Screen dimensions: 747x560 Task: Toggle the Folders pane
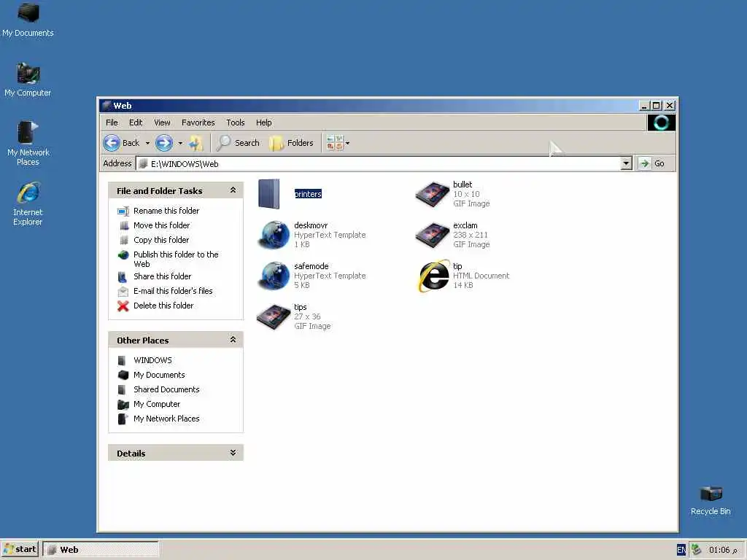[291, 143]
